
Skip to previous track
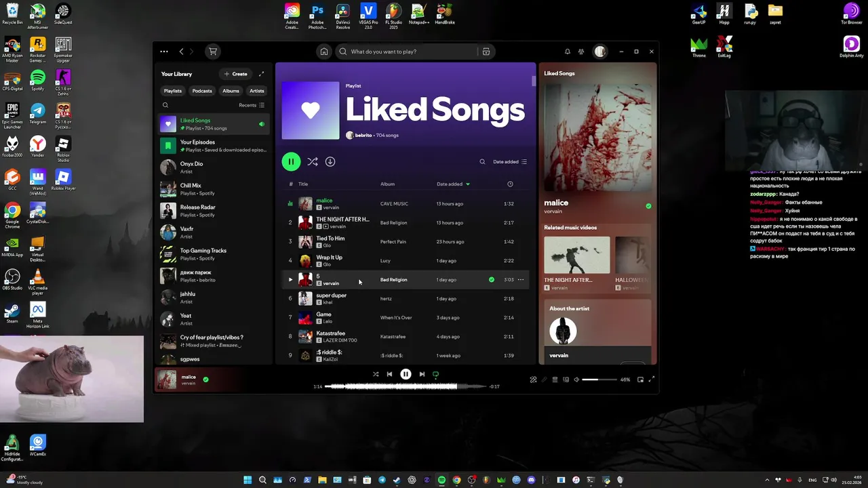pos(389,374)
